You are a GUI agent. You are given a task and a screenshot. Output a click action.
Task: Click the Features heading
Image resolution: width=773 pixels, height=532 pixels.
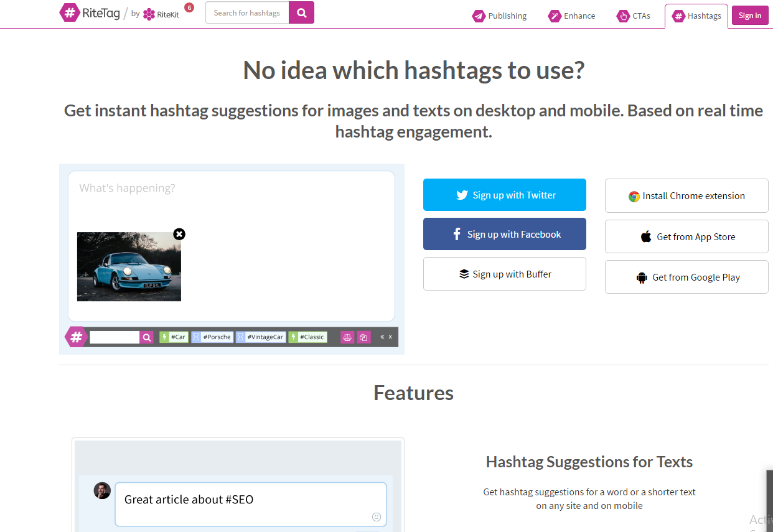(x=413, y=393)
